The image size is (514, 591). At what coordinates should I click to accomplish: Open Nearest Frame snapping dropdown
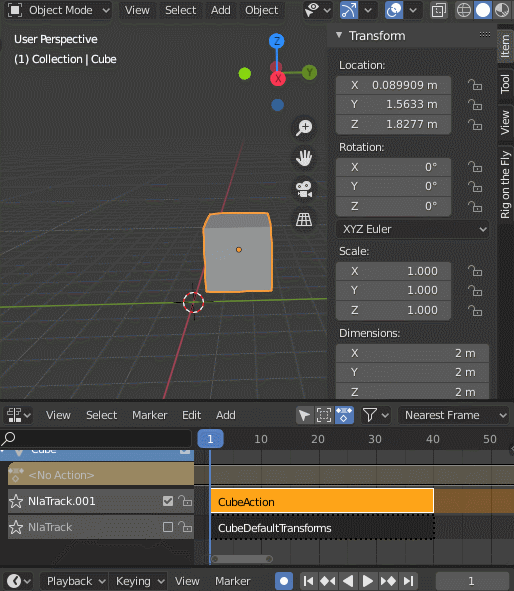455,415
